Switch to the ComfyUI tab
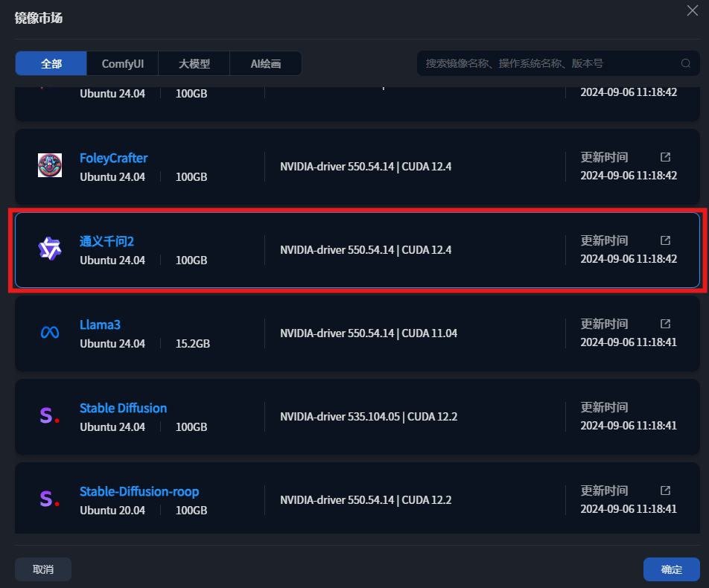 click(x=122, y=64)
